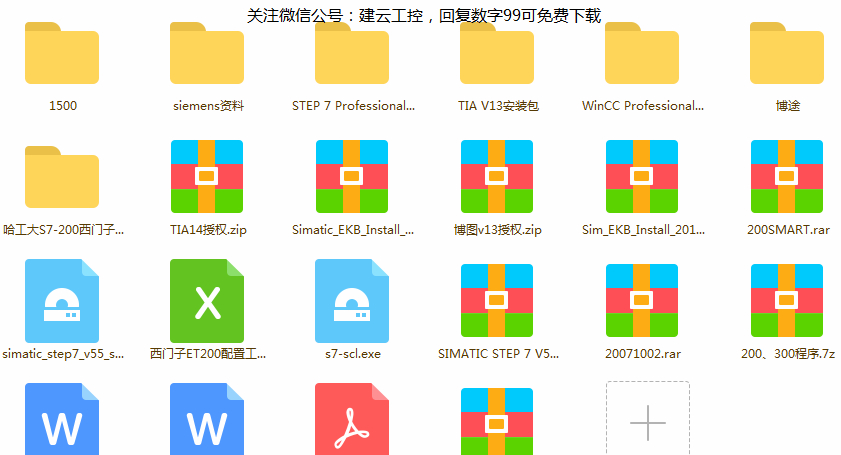The image size is (841, 455).
Task: Select the 200、300程序.7z archive icon
Action: 787,300
